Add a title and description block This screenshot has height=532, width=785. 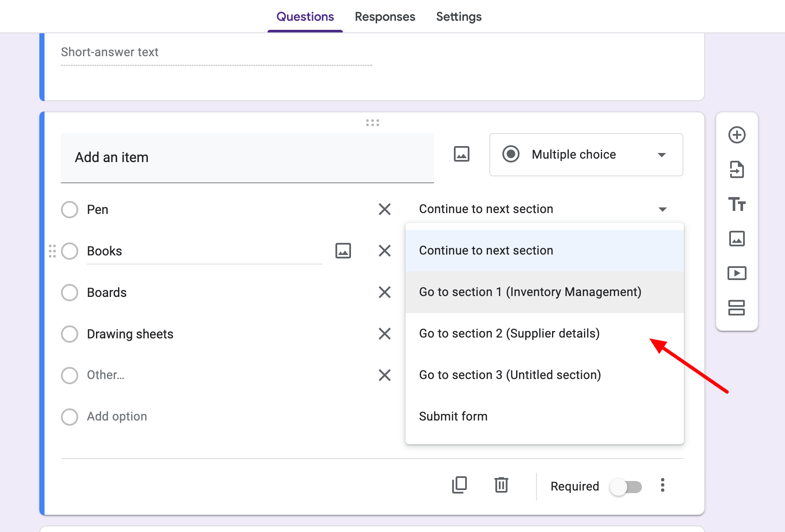click(737, 204)
